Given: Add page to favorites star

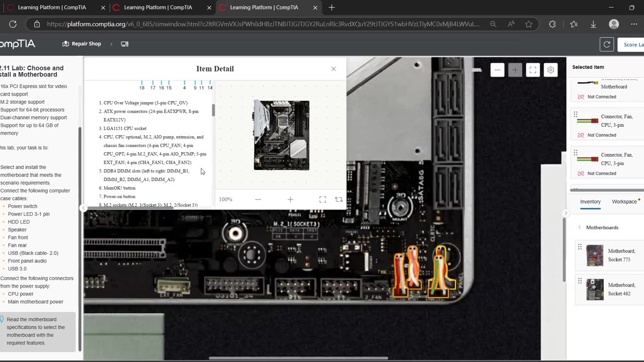Looking at the screenshot, I should (529, 24).
